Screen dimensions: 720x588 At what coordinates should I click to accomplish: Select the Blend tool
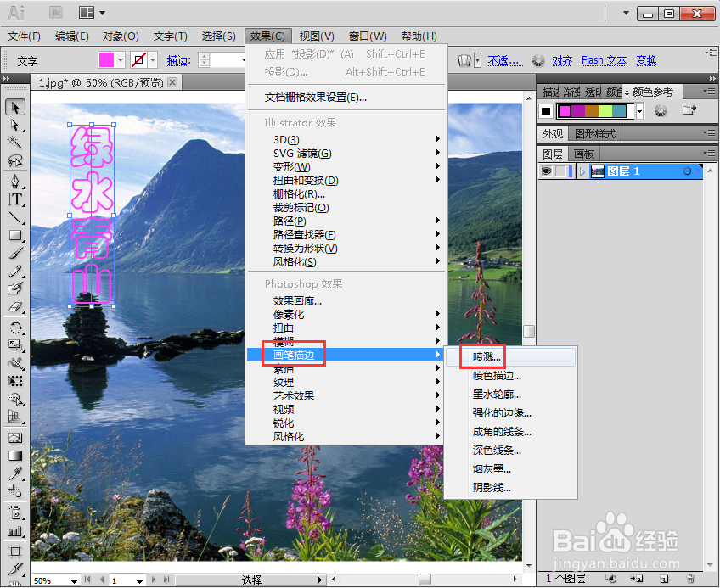pos(15,491)
